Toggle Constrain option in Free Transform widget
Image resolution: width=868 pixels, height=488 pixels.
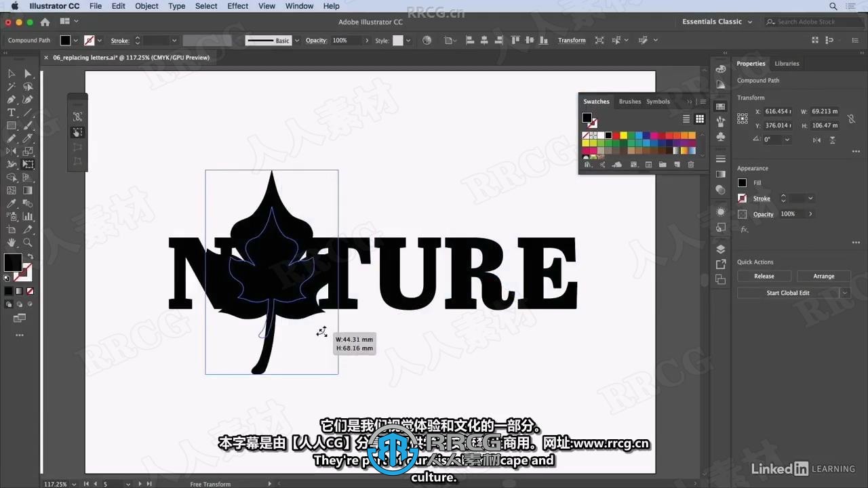pyautogui.click(x=77, y=117)
